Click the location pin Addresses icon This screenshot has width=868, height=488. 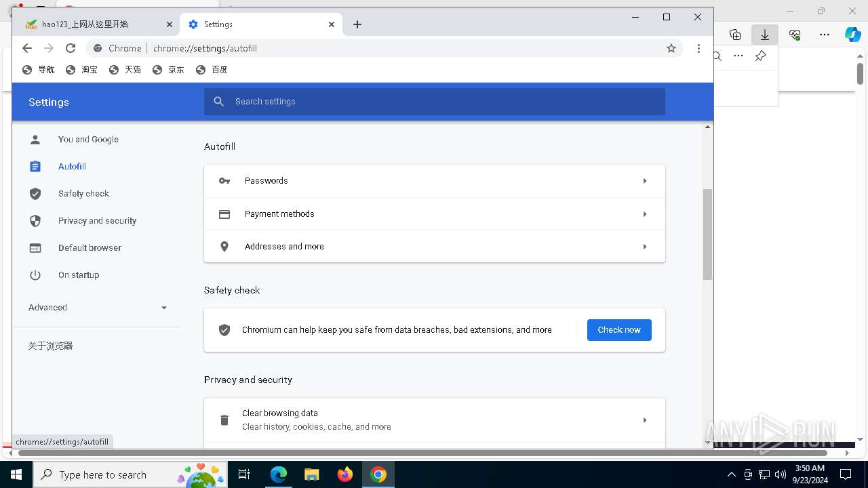click(224, 247)
